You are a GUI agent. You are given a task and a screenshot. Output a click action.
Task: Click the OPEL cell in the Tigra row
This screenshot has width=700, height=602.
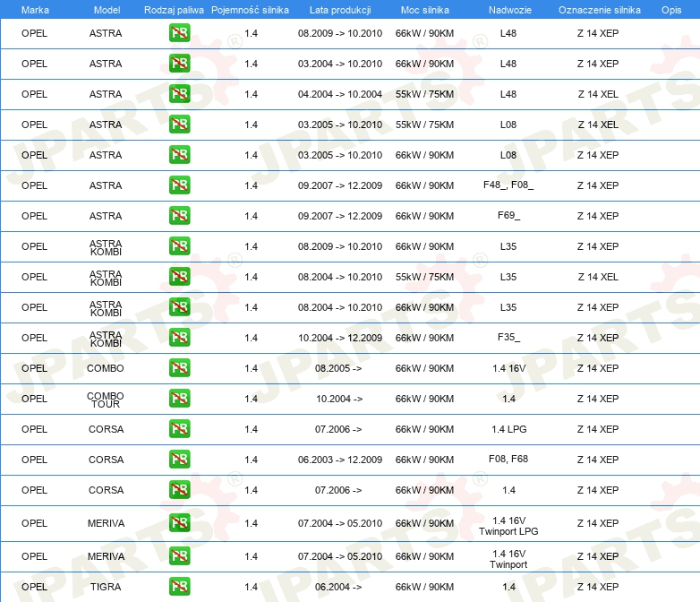click(34, 587)
